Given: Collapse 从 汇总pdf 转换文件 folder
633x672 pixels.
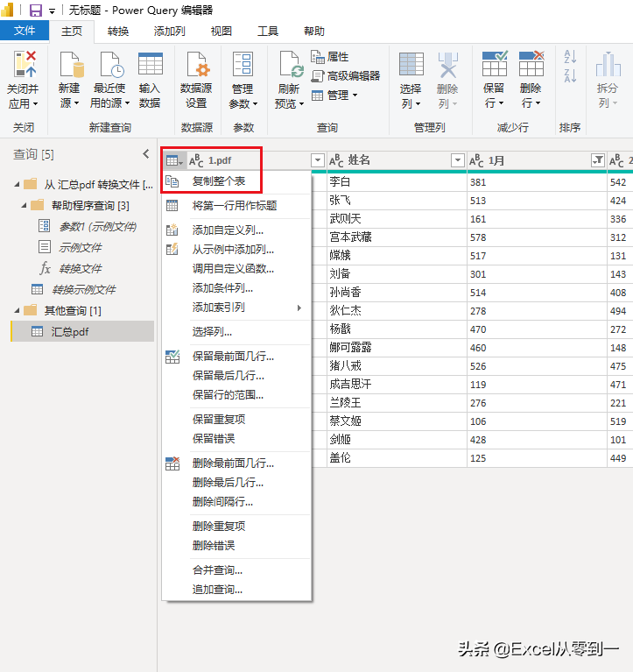Looking at the screenshot, I should pyautogui.click(x=18, y=185).
